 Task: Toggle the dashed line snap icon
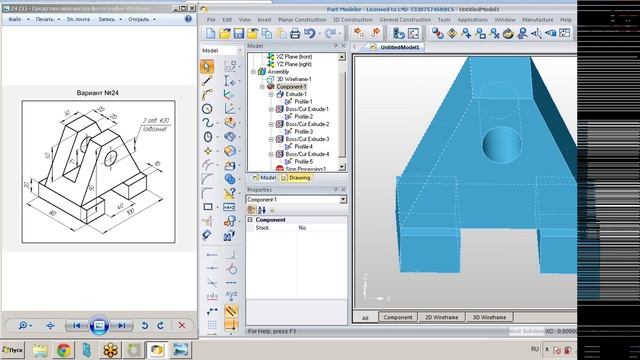[231, 282]
